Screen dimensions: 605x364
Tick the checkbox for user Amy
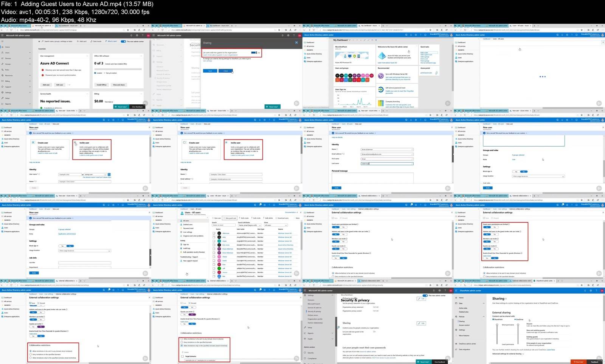coord(214,237)
